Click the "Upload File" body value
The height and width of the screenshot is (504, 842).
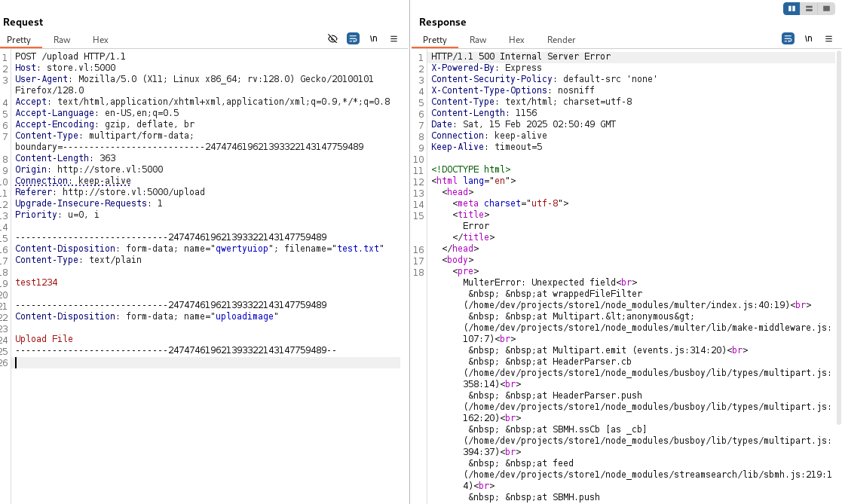pos(44,339)
